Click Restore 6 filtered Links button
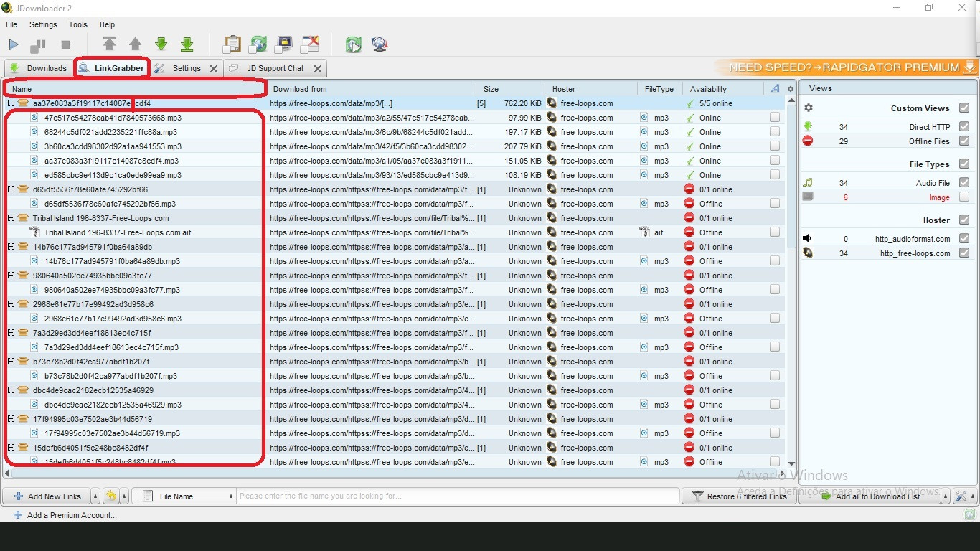 coord(739,496)
